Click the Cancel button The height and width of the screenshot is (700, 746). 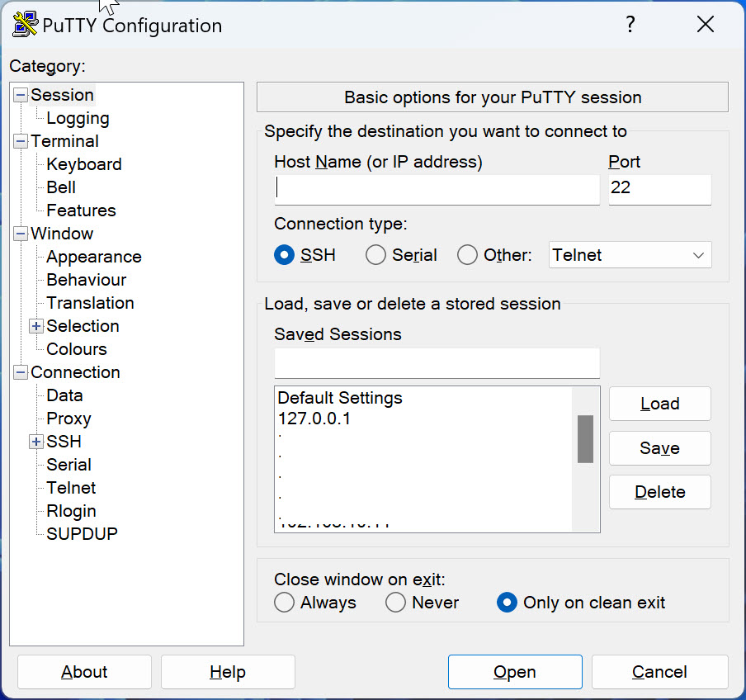coord(660,672)
